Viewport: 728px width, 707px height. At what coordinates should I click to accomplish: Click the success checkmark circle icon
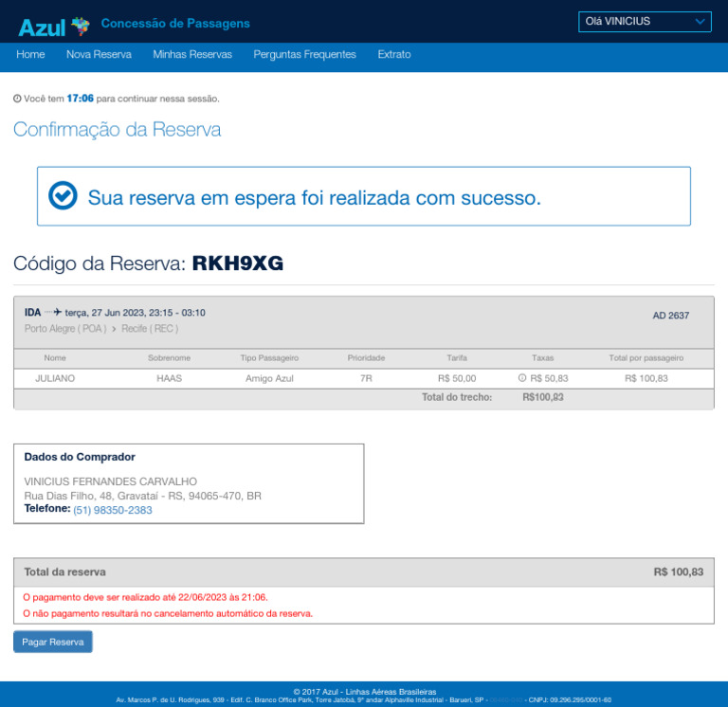pyautogui.click(x=63, y=195)
